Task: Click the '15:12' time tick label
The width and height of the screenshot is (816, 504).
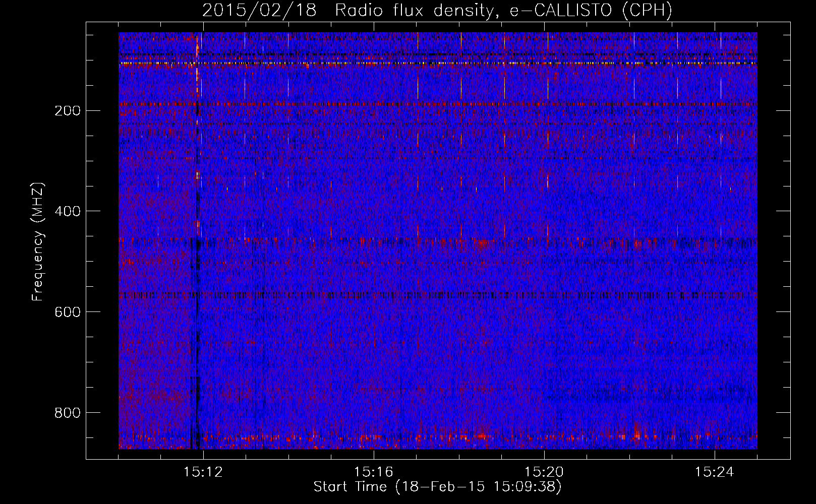Action: pos(203,472)
